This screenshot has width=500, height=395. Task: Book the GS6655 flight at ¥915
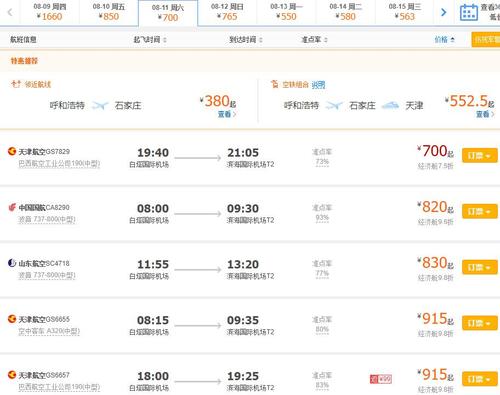coord(480,323)
